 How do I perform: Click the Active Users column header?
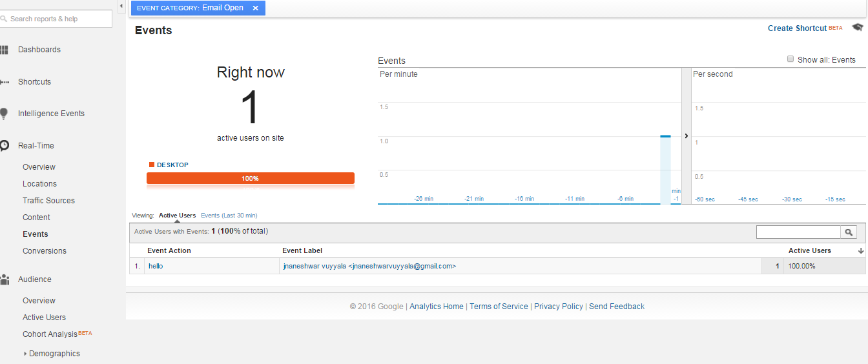pos(810,250)
